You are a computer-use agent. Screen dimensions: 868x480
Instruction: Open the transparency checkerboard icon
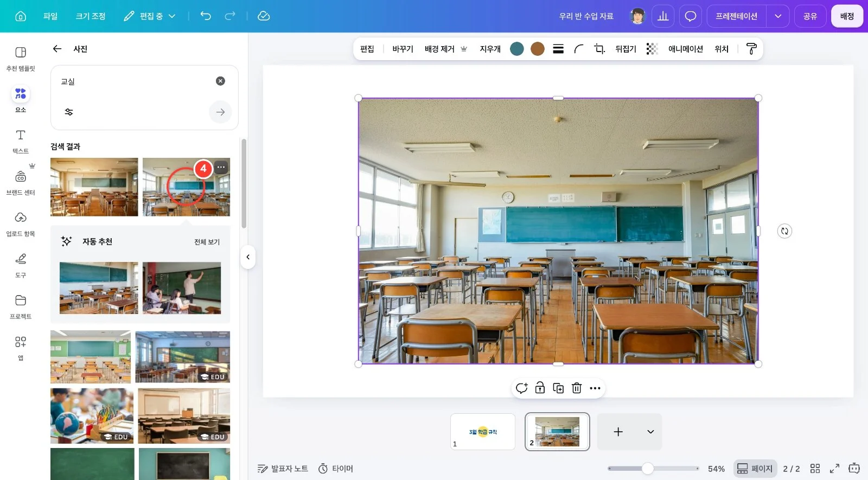(652, 49)
